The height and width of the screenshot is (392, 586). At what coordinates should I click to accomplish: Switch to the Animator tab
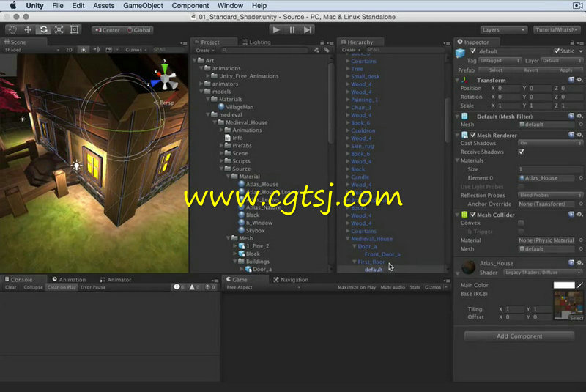pyautogui.click(x=116, y=279)
